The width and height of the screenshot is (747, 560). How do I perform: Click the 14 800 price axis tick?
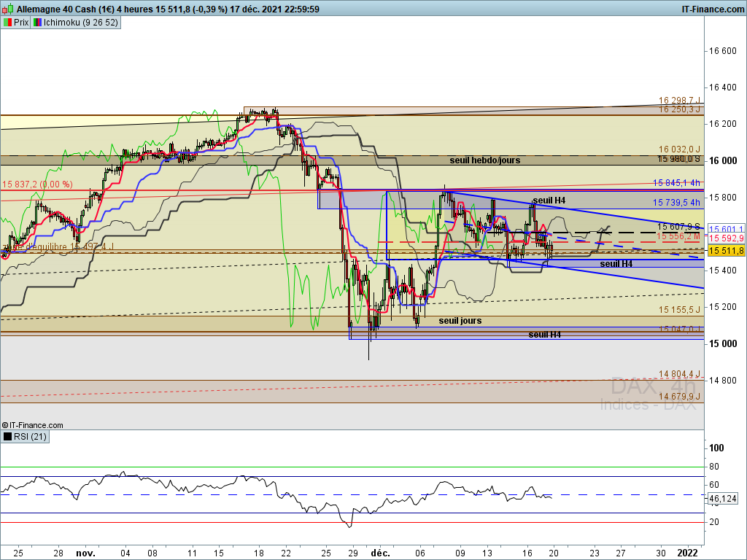722,381
